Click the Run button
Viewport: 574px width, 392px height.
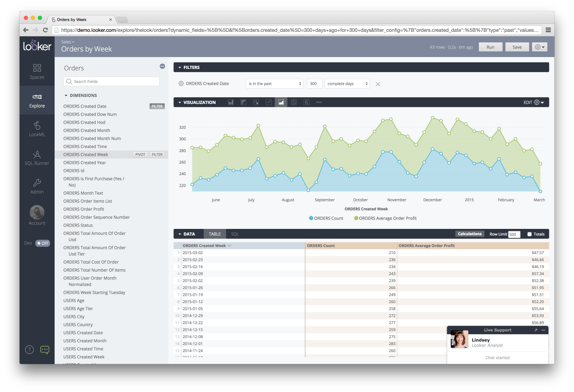tap(490, 47)
